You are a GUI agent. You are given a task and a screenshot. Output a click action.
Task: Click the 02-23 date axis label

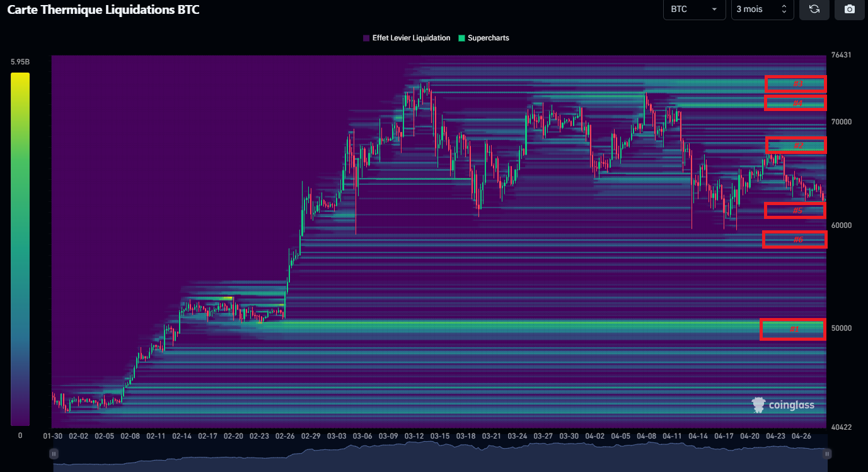tap(259, 436)
